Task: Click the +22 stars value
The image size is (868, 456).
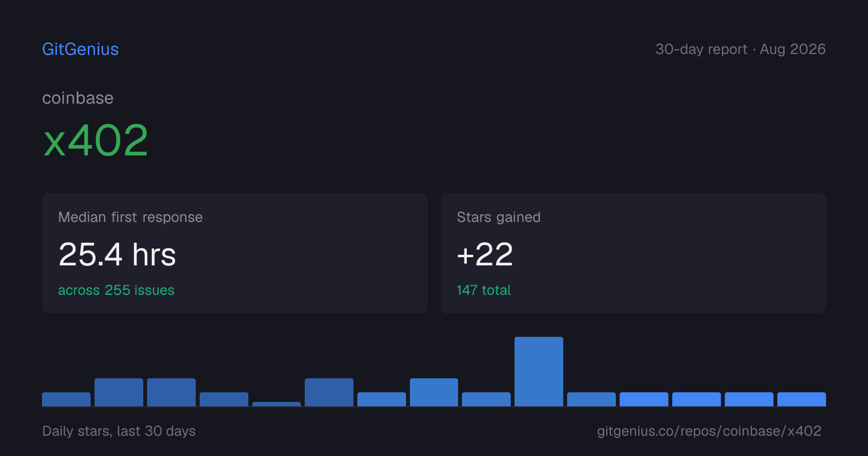Action: coord(485,254)
